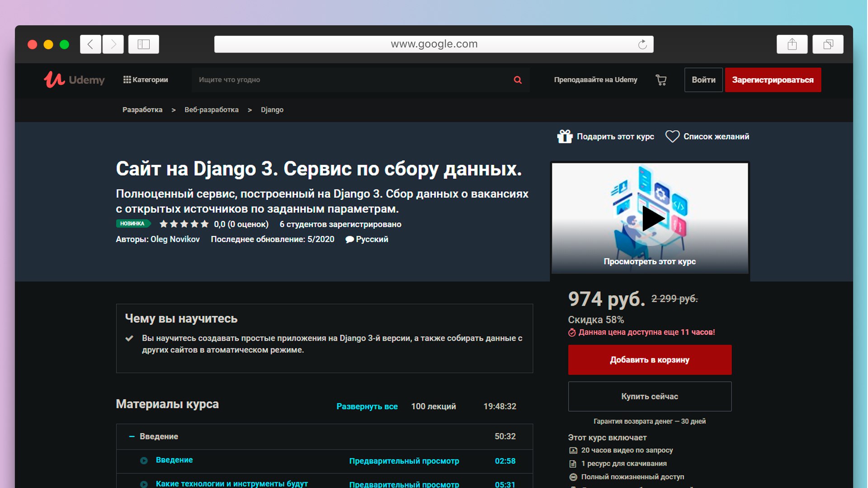
Task: Open the shopping cart icon
Action: tap(661, 80)
